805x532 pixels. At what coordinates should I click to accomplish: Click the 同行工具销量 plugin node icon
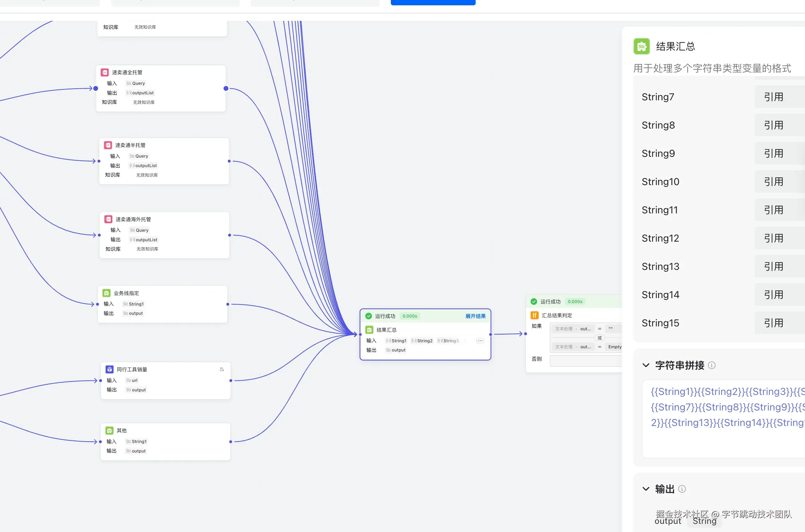tap(110, 370)
